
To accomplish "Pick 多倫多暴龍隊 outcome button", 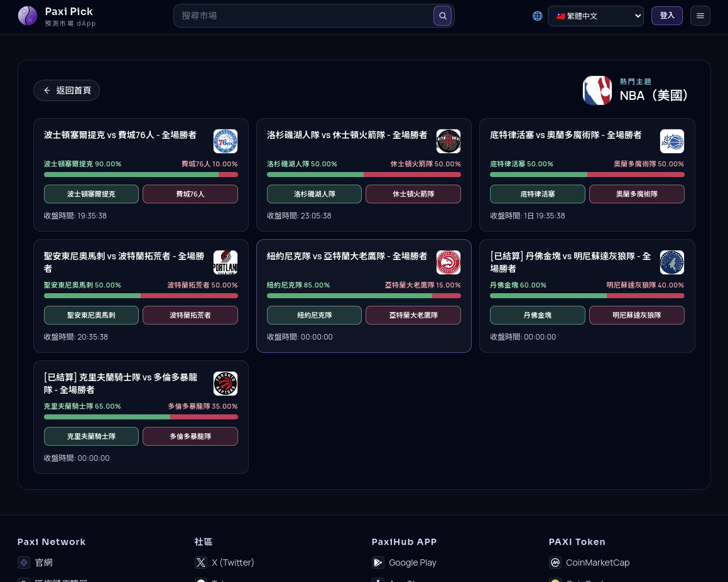I will (190, 436).
